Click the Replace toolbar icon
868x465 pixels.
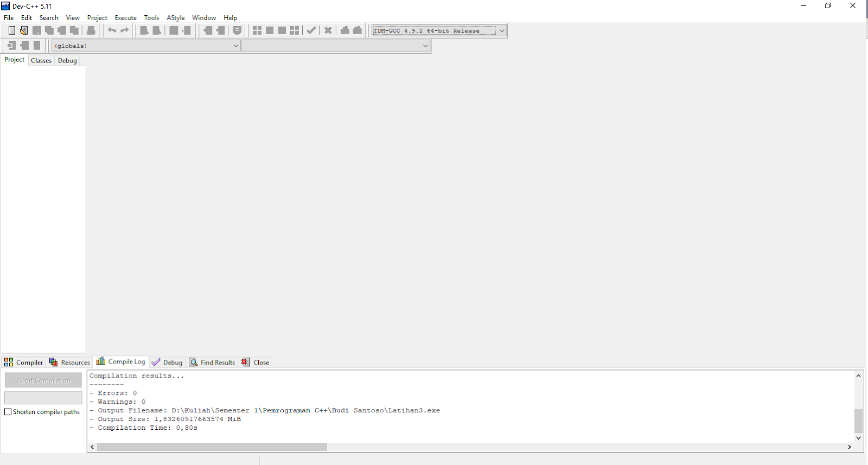click(x=157, y=30)
